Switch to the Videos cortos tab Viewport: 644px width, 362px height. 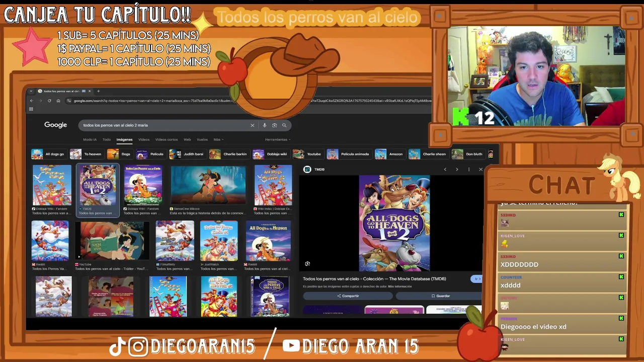[167, 139]
